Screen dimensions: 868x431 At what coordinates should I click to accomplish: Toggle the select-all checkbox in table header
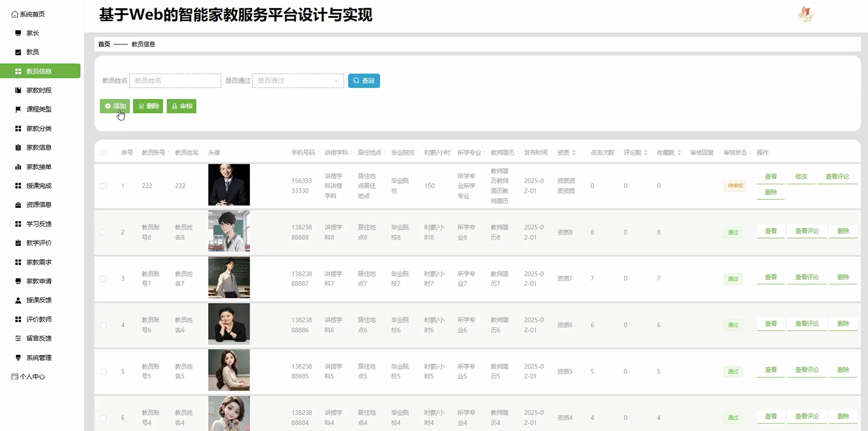click(x=103, y=153)
